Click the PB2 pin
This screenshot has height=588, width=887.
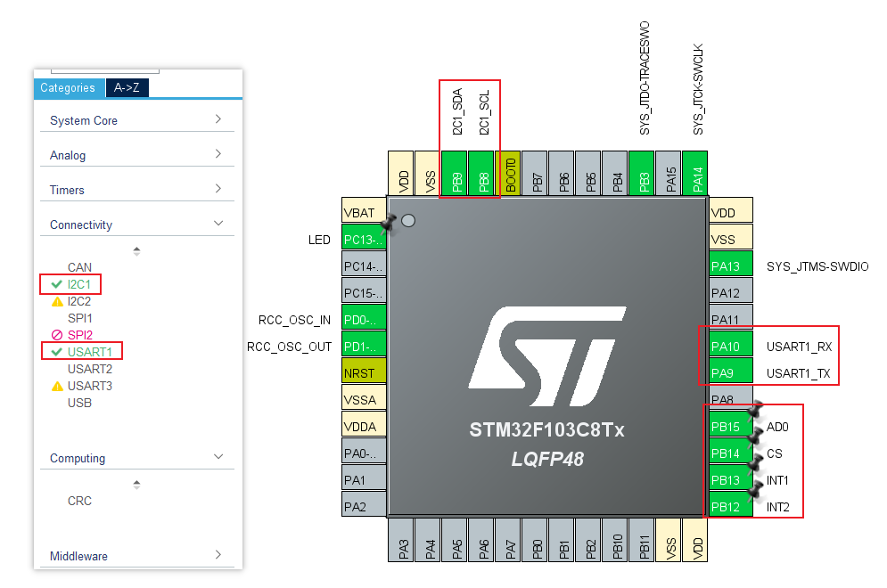coord(587,540)
